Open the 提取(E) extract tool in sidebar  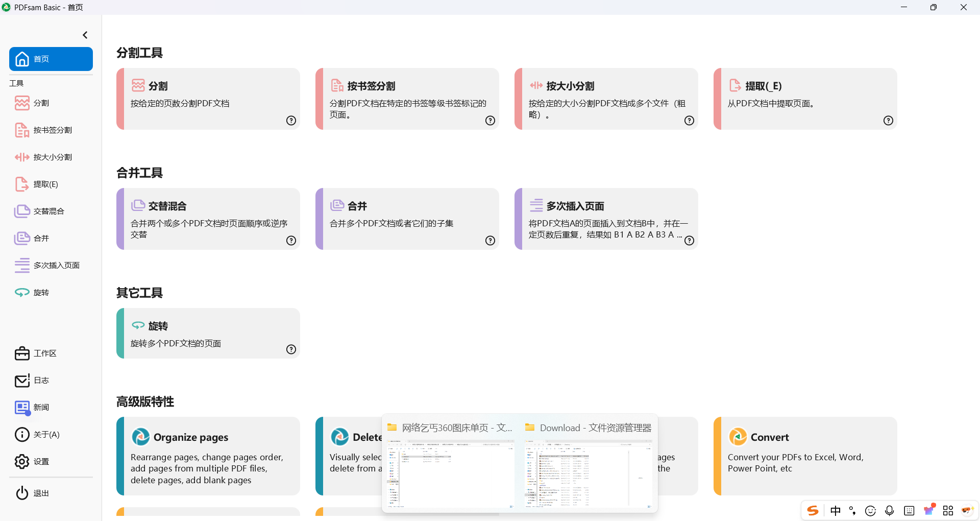(45, 184)
